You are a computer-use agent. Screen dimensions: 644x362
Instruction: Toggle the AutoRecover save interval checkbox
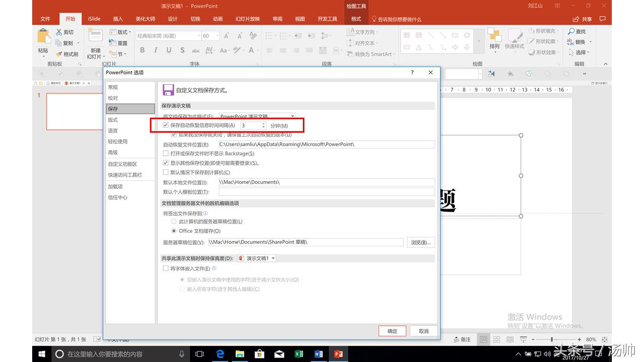[x=166, y=125]
